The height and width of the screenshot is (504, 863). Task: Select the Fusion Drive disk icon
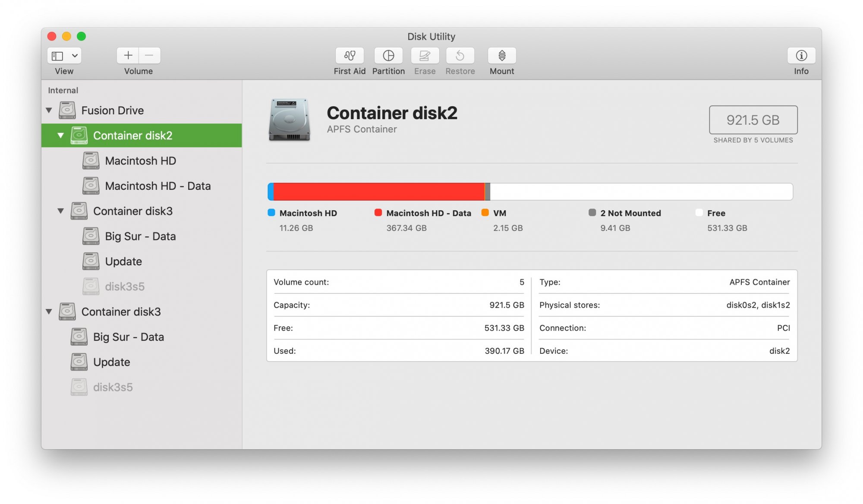pos(67,110)
